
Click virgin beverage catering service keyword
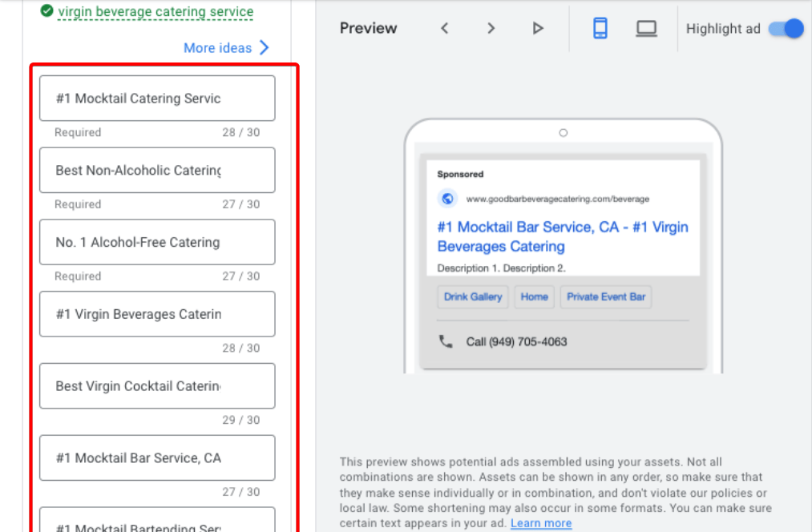click(x=156, y=12)
